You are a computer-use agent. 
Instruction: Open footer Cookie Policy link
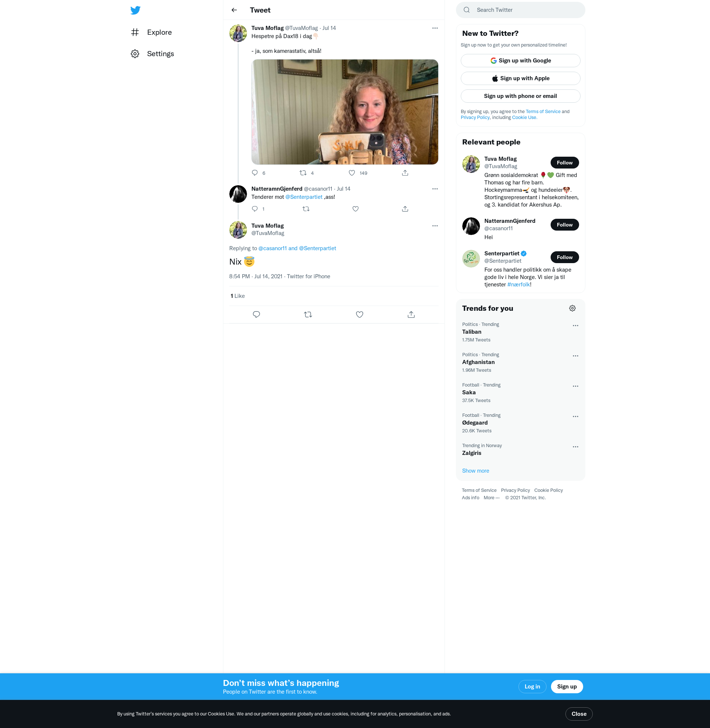pos(548,490)
